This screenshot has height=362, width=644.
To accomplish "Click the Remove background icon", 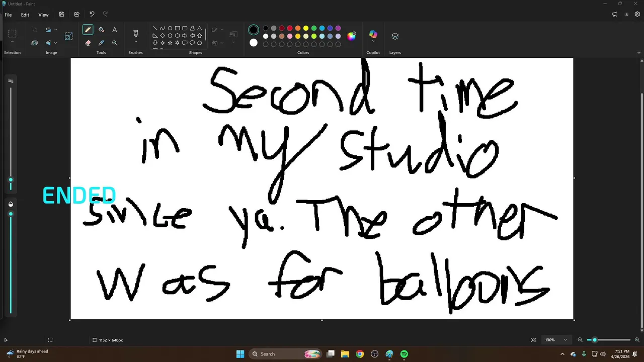I will click(35, 43).
